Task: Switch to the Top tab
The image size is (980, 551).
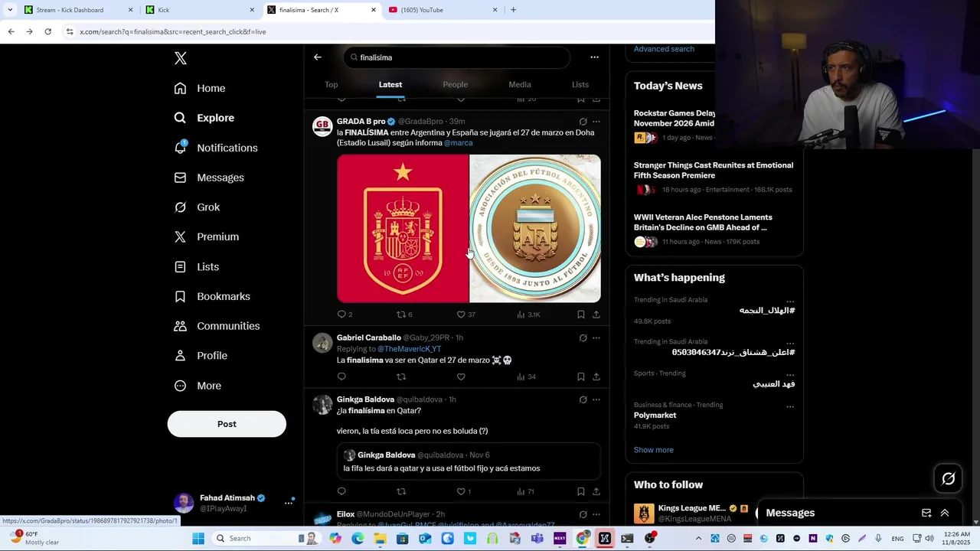Action: click(x=331, y=84)
